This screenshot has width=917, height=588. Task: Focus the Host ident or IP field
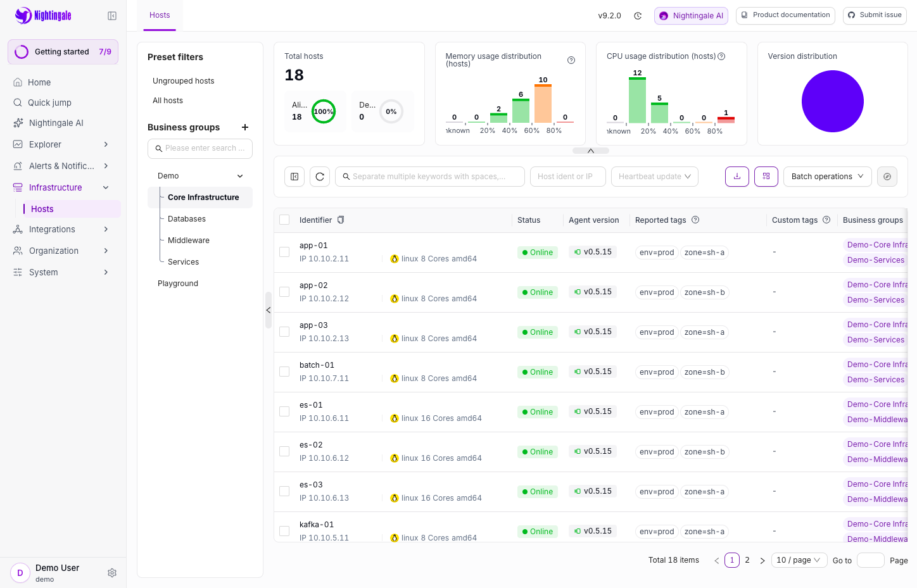tap(567, 177)
